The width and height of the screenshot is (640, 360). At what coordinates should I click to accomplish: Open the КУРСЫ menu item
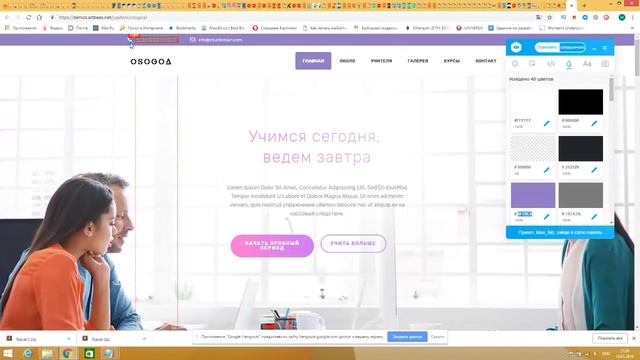[x=452, y=61]
